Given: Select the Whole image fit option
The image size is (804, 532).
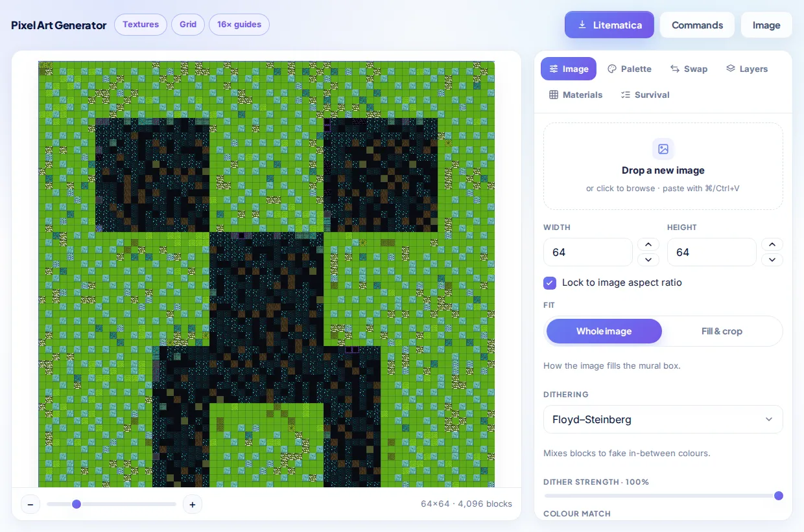Looking at the screenshot, I should (x=604, y=331).
